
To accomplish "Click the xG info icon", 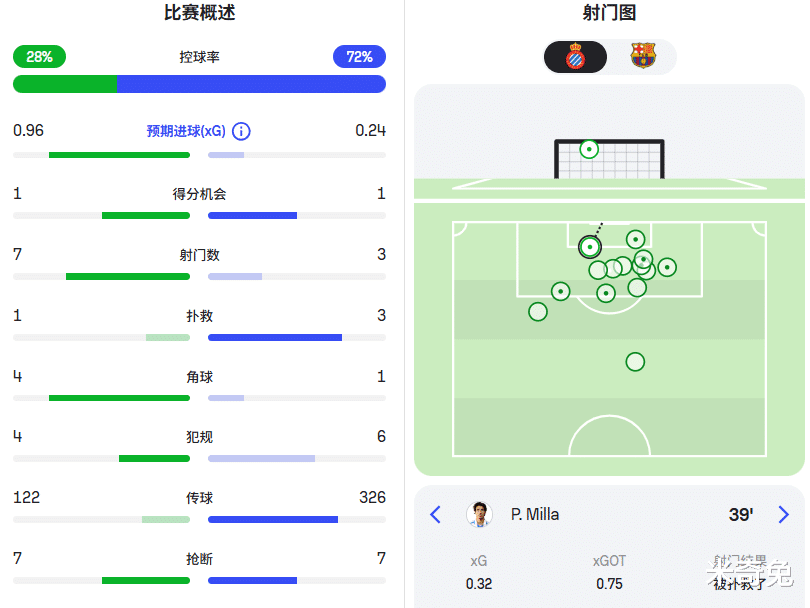I will pyautogui.click(x=241, y=131).
